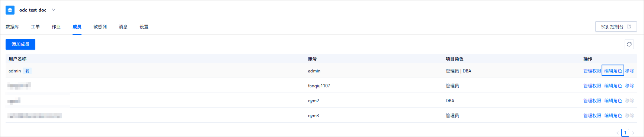
Task: Refresh the member list
Action: tap(629, 44)
